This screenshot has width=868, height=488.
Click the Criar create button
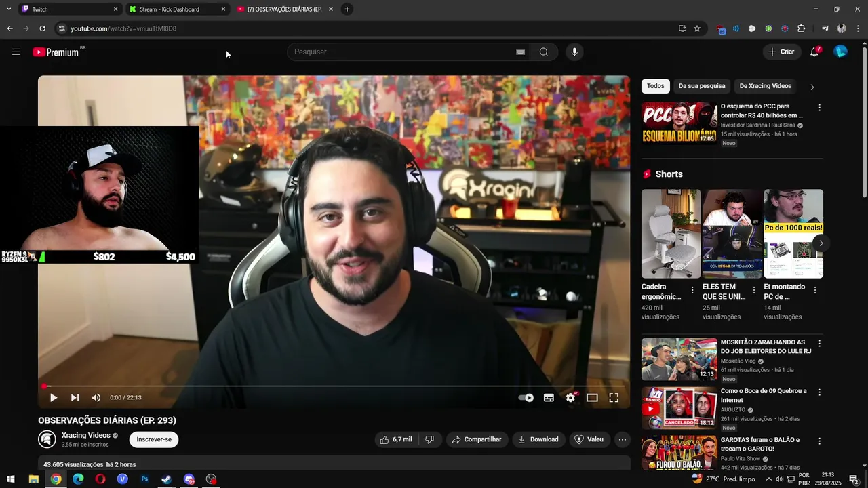(781, 52)
